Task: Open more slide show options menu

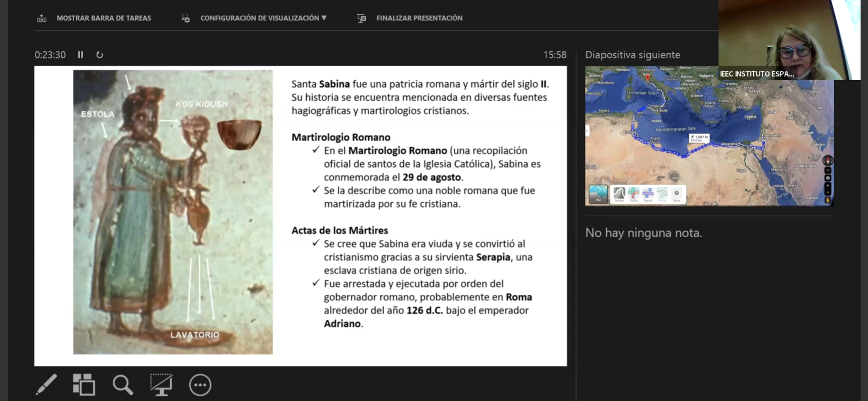Action: [x=200, y=385]
